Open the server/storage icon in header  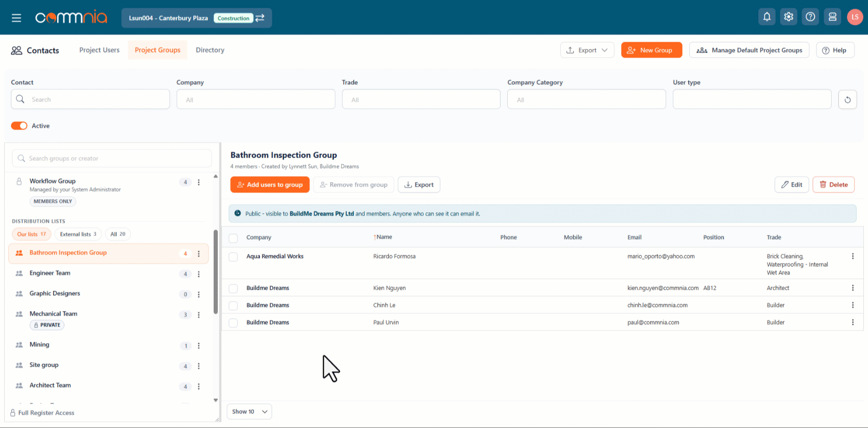(832, 17)
